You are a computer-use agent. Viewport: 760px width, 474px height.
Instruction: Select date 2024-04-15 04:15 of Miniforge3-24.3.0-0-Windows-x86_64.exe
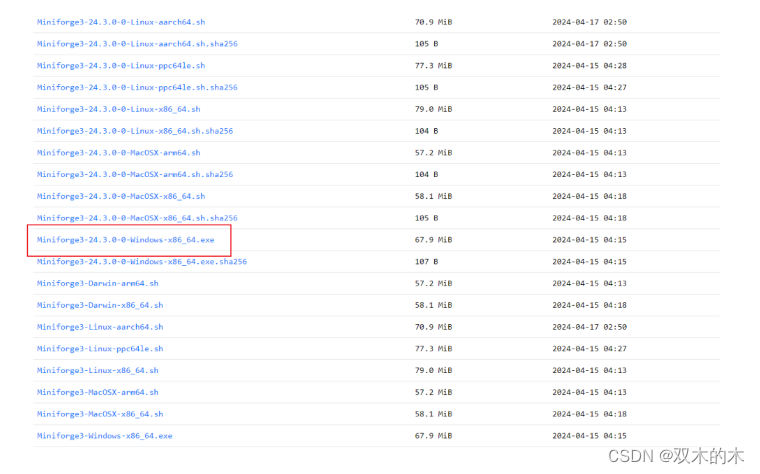(x=589, y=240)
